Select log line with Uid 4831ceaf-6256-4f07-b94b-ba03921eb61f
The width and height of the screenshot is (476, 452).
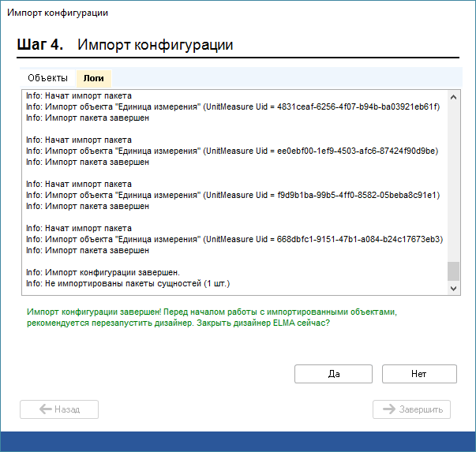pos(233,106)
